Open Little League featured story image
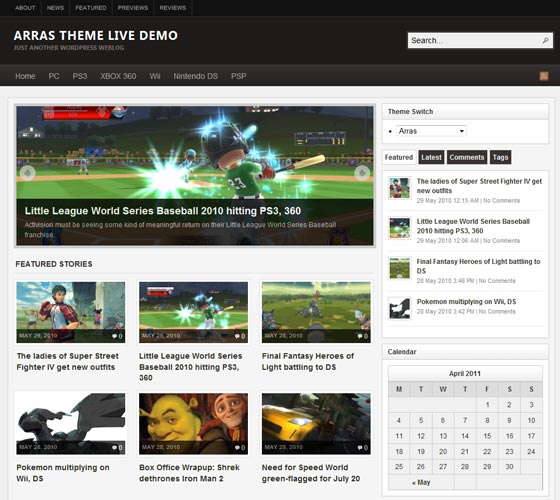 click(x=193, y=312)
